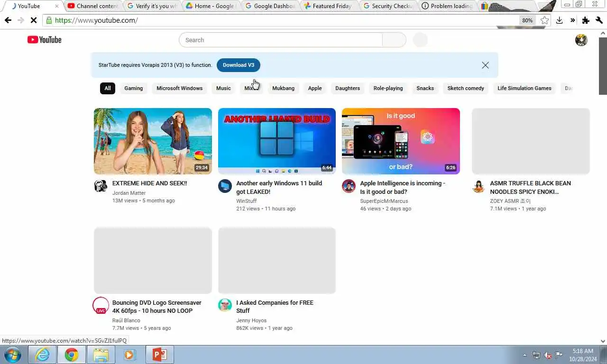Click the search submit button

[394, 40]
